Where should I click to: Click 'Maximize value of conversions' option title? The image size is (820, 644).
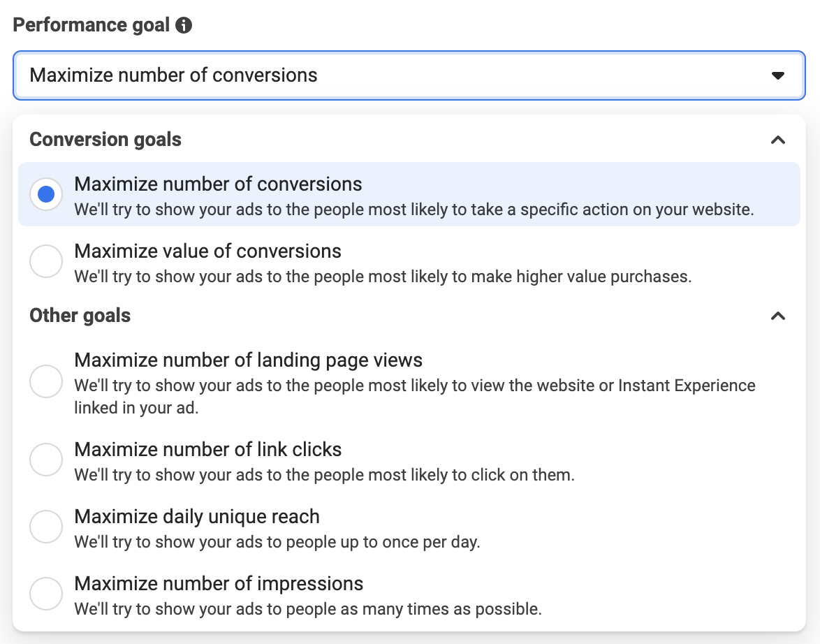(x=207, y=251)
